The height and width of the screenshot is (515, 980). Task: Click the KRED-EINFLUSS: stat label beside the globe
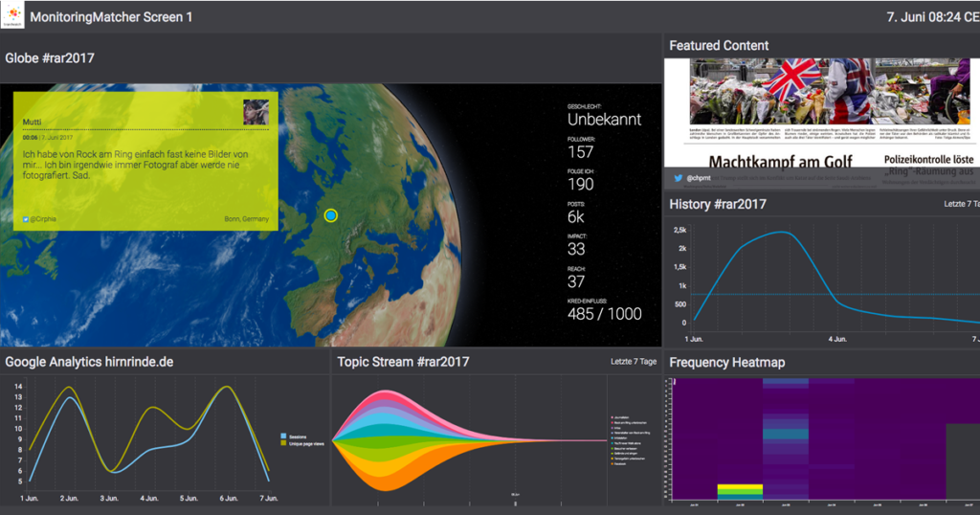coord(587,302)
